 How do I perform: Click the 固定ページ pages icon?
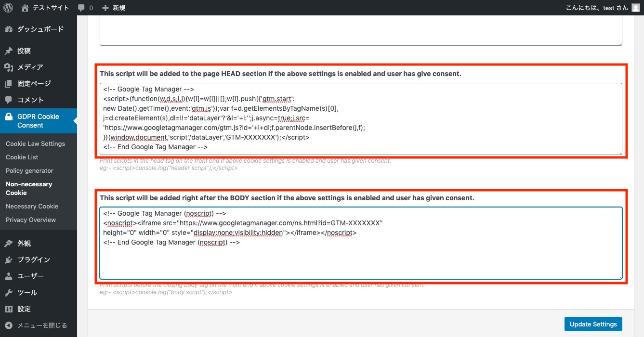tap(9, 84)
